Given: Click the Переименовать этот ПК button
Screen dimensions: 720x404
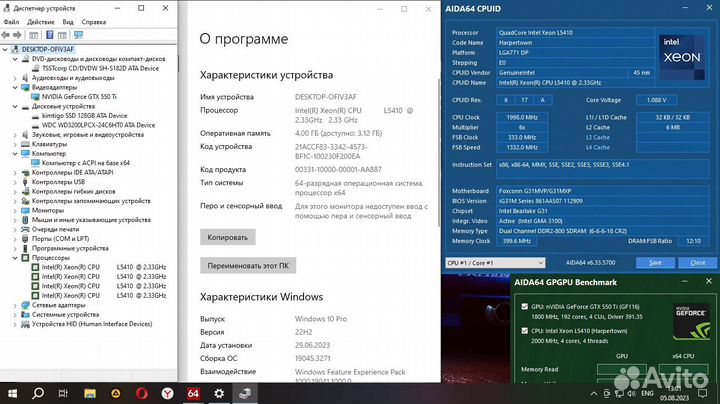Looking at the screenshot, I should (x=248, y=266).
